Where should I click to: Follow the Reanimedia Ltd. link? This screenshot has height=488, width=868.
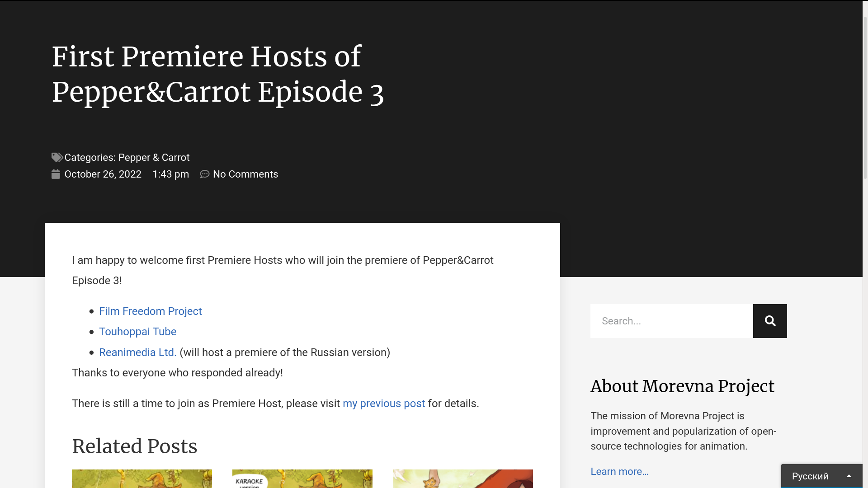pos(137,352)
